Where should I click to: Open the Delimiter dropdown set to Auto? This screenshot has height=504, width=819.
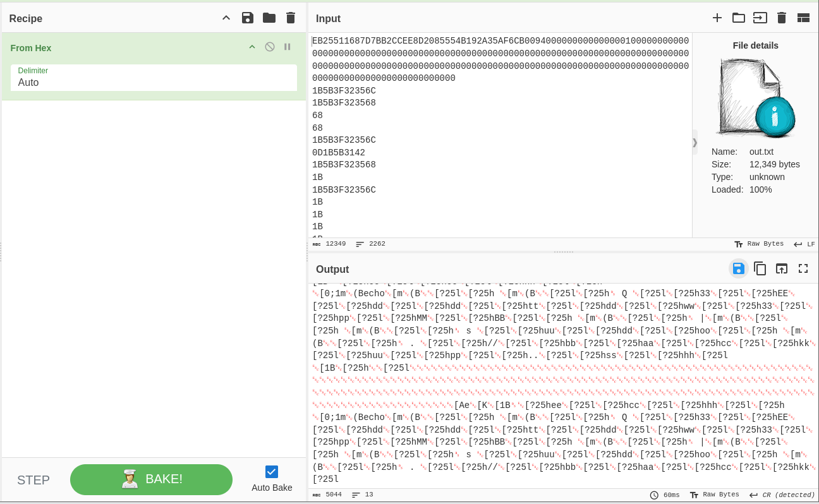coord(154,77)
